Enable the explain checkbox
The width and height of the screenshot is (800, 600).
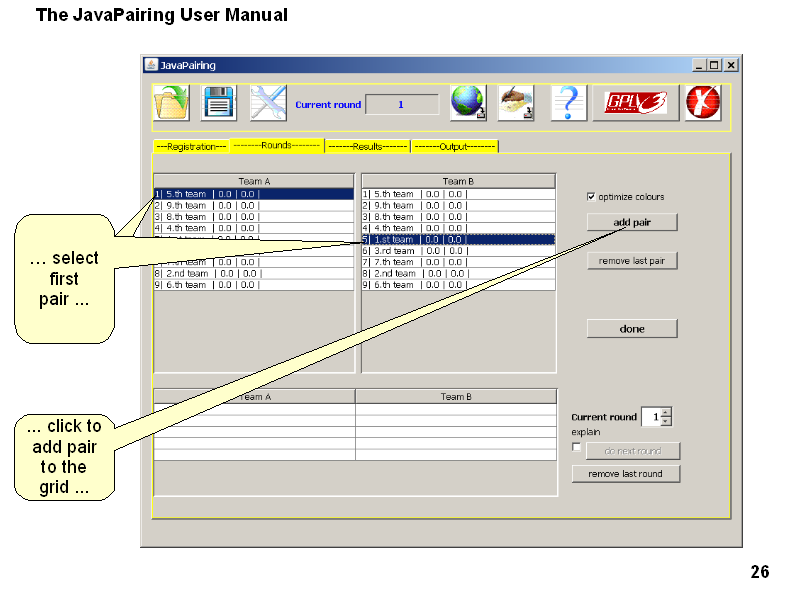click(x=576, y=447)
